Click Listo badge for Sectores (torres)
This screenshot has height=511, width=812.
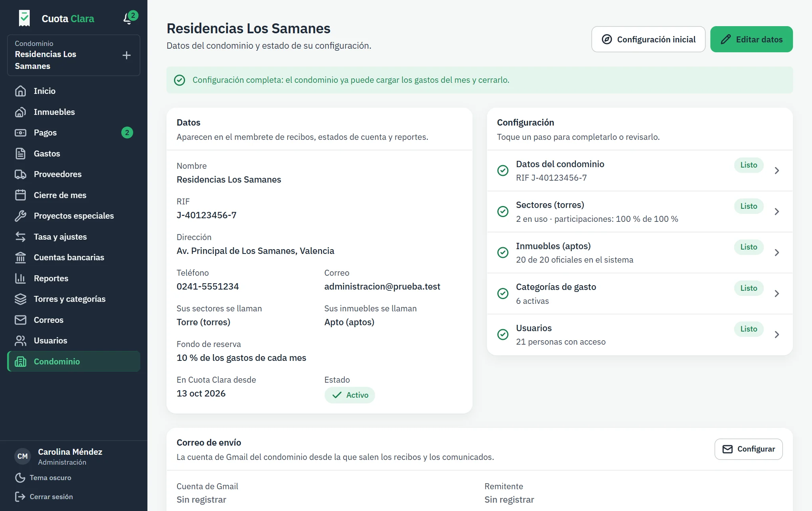749,206
